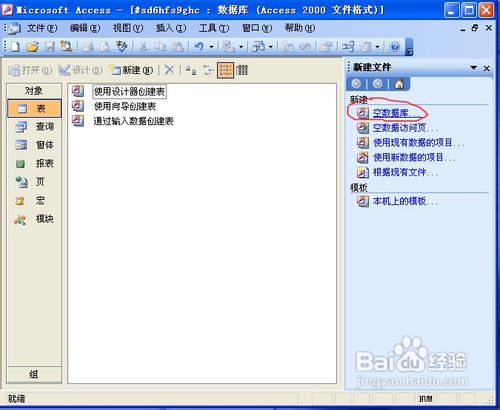This screenshot has height=410, width=500.
Task: Click the Print Preview toolbar icon
Action: 105,47
